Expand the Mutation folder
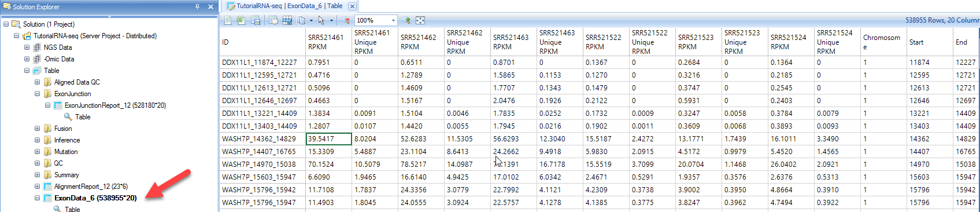980x212 pixels. click(37, 152)
